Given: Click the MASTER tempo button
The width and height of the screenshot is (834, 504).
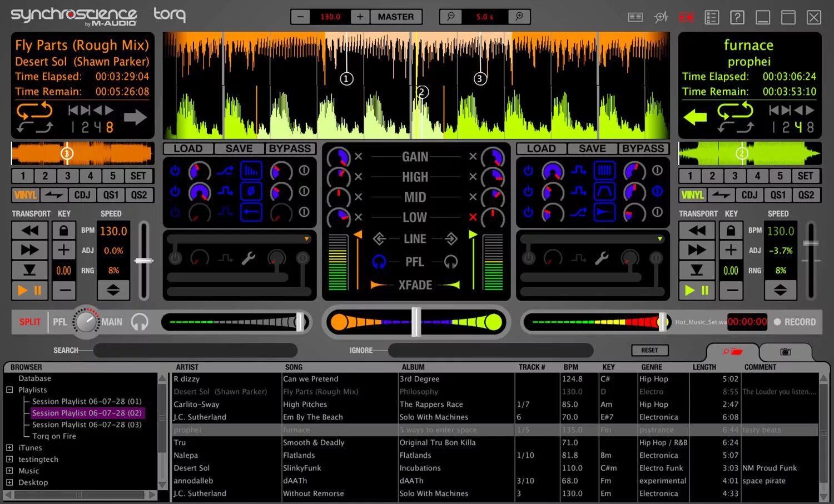Looking at the screenshot, I should [x=396, y=17].
